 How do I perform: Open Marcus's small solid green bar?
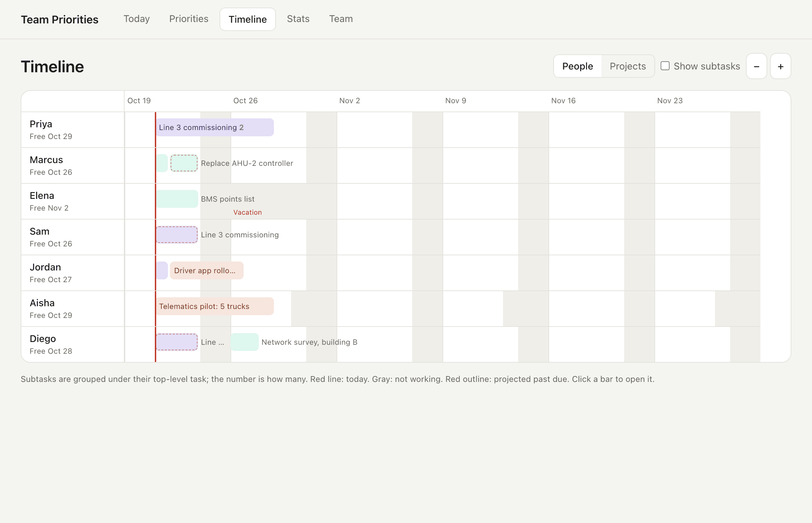[162, 163]
